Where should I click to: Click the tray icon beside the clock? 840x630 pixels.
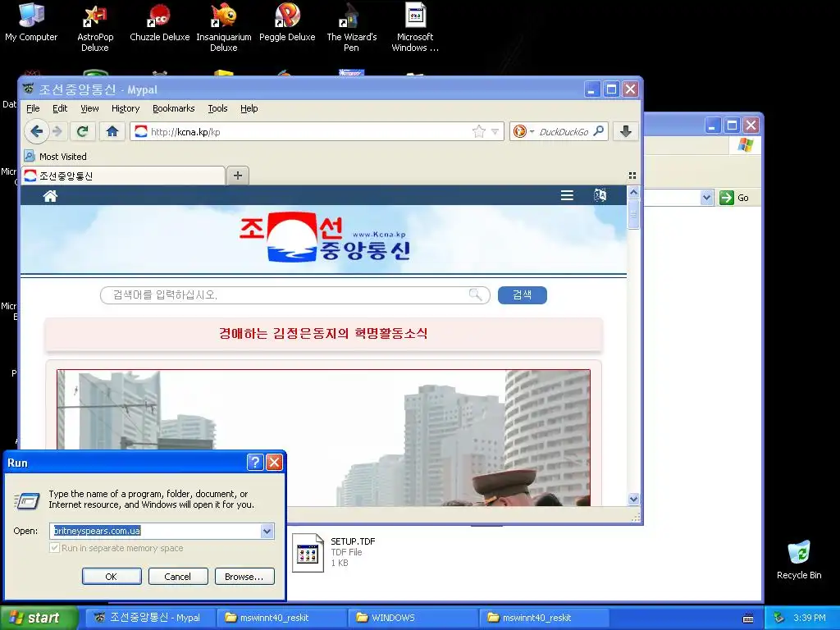point(779,618)
